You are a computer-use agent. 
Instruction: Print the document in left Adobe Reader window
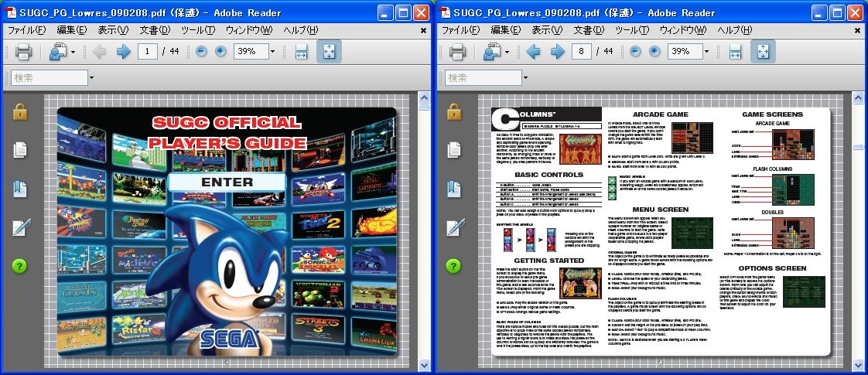coord(23,52)
